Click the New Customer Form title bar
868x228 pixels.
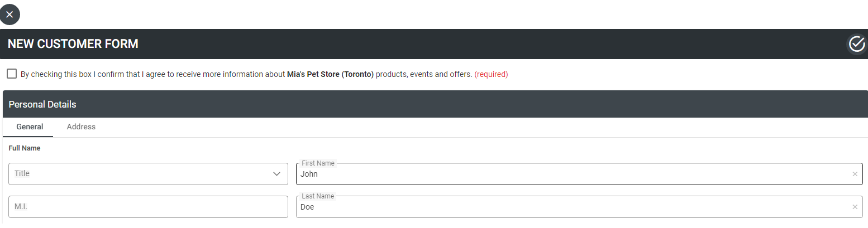pyautogui.click(x=73, y=44)
